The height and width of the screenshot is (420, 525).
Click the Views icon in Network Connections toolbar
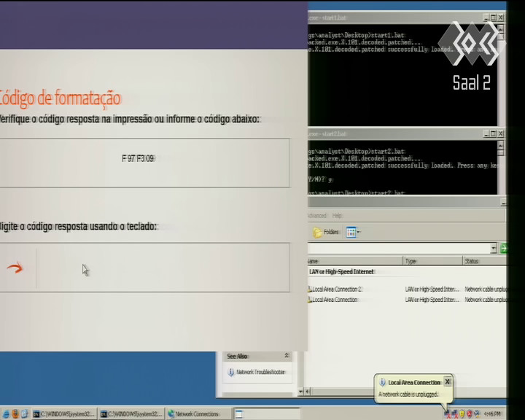(351, 232)
